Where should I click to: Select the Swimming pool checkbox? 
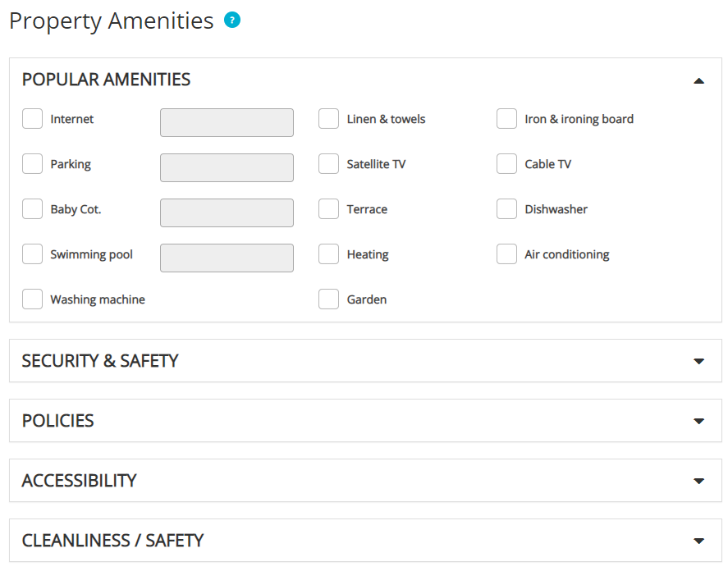pos(33,254)
